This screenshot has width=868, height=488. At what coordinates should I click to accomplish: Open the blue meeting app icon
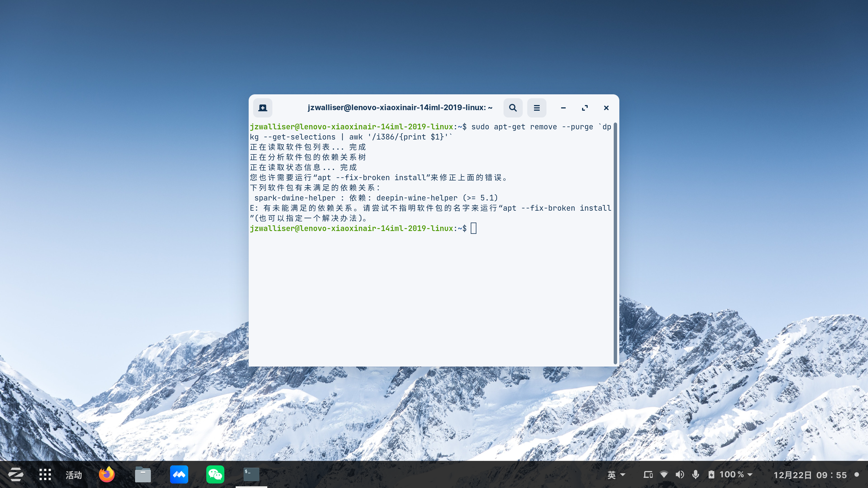pos(179,474)
